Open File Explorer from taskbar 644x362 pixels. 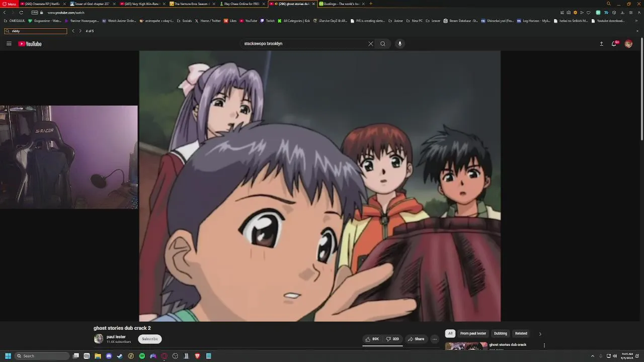(x=98, y=356)
